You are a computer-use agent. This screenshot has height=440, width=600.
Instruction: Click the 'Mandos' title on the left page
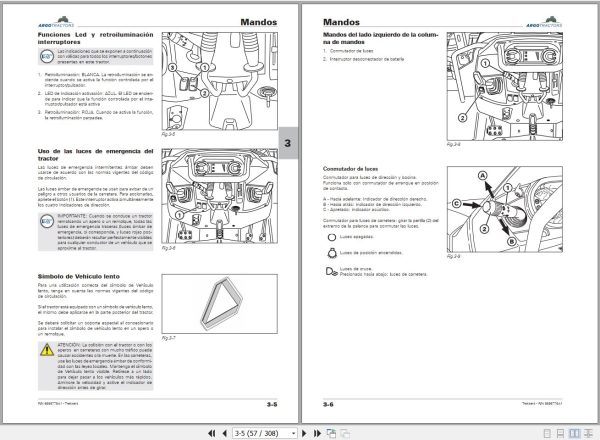[259, 22]
